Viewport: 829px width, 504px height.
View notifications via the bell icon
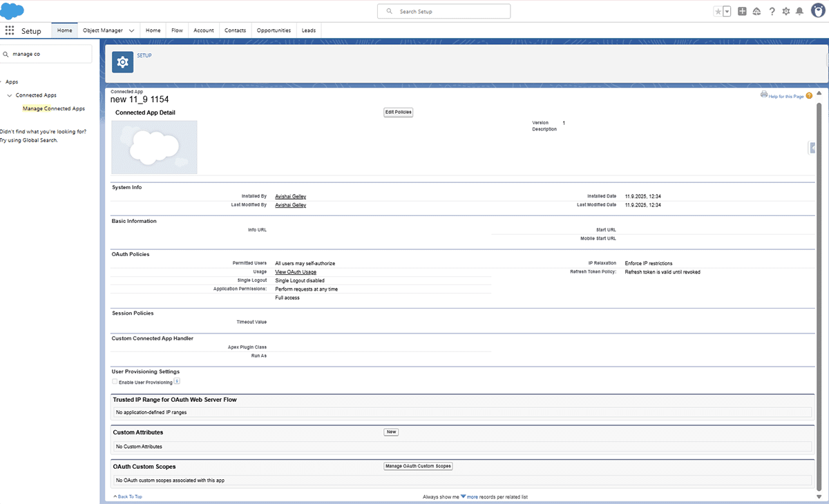(799, 12)
